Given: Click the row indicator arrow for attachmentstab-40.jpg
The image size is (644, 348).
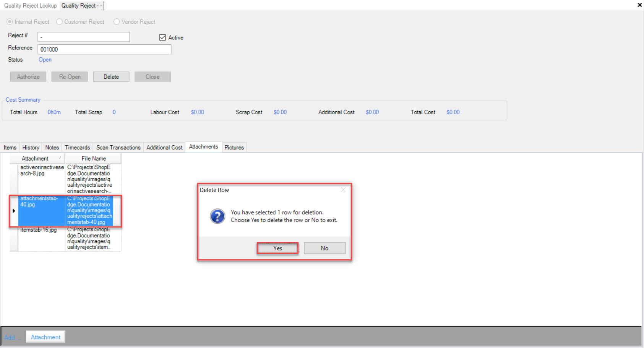Looking at the screenshot, I should [x=14, y=211].
